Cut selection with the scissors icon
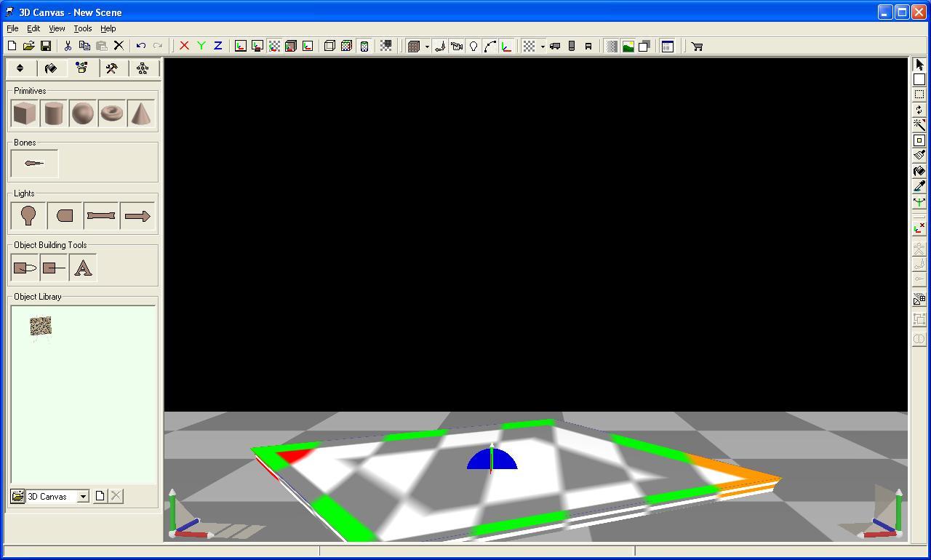 click(68, 46)
